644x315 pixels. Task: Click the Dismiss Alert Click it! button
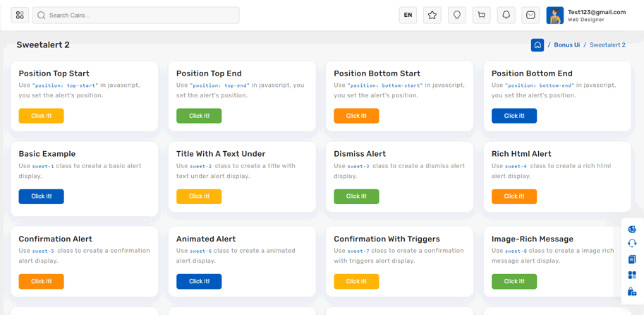click(x=356, y=196)
